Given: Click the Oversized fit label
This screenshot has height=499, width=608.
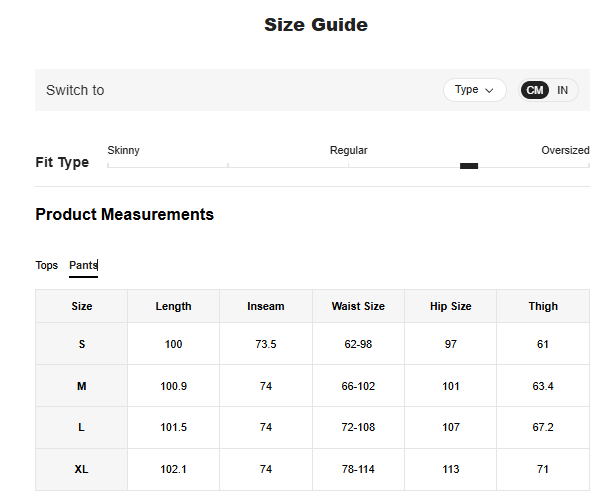Looking at the screenshot, I should point(565,150).
